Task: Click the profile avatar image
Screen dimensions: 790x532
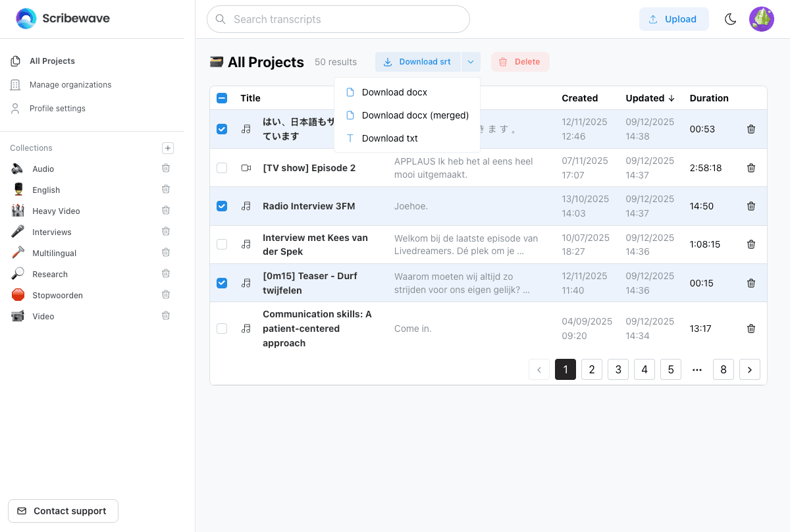Action: point(761,18)
